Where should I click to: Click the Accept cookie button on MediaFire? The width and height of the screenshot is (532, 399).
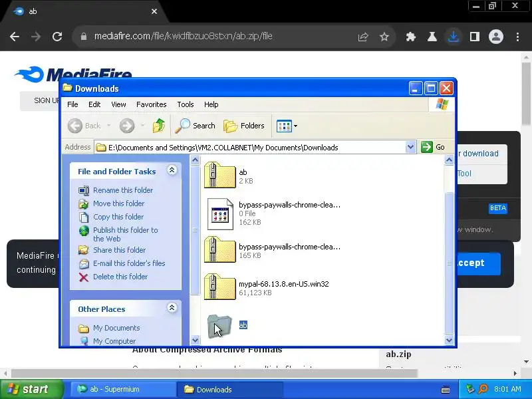(479, 263)
